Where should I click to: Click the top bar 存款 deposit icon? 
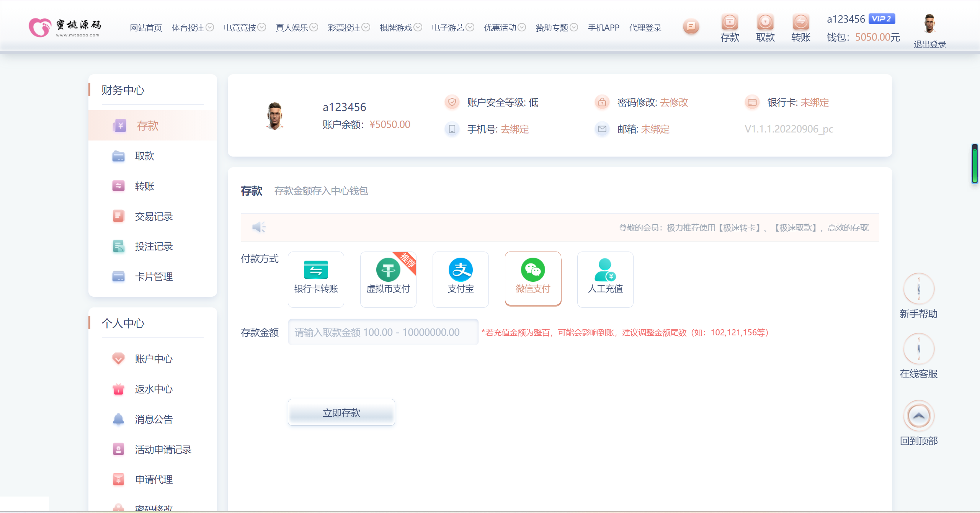730,22
